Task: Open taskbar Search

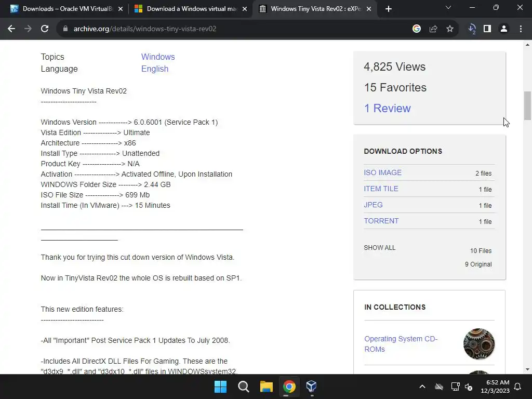Action: click(x=243, y=387)
